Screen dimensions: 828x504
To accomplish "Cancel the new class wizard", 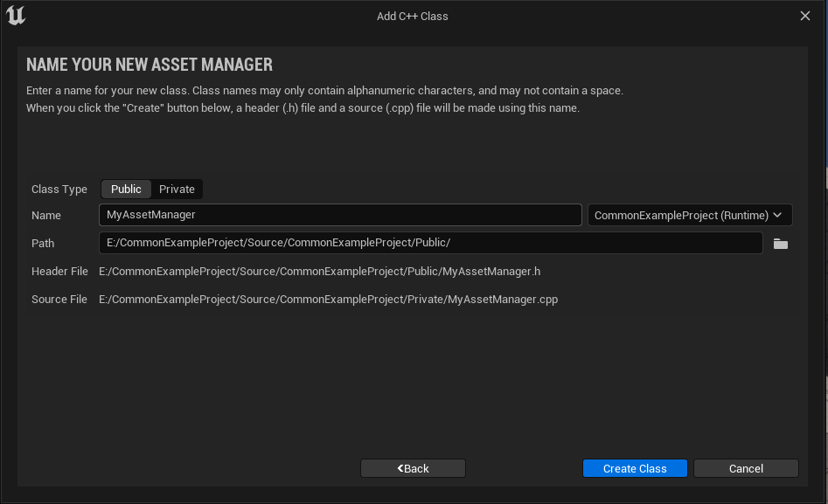I will coord(746,468).
